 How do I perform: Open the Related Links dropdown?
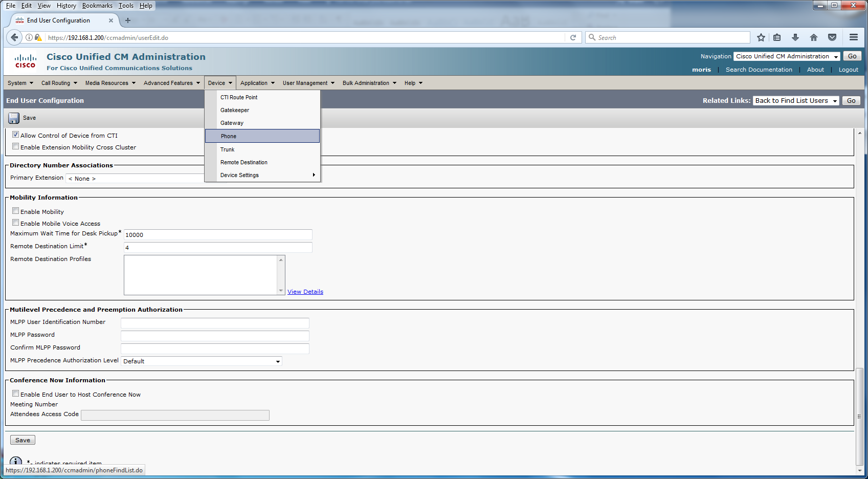[x=796, y=101]
